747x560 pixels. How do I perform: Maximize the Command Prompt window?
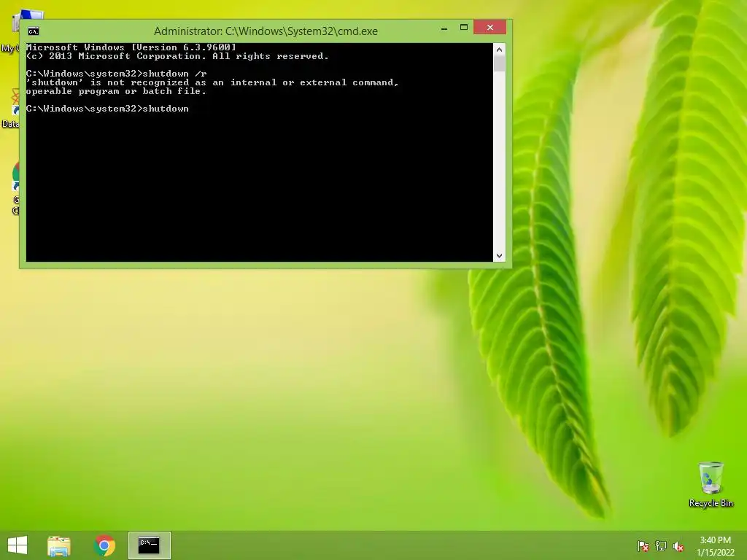[x=463, y=28]
